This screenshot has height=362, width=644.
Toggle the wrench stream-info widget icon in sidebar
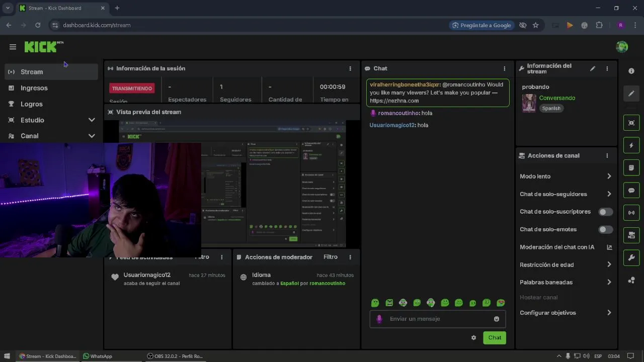[631, 258]
